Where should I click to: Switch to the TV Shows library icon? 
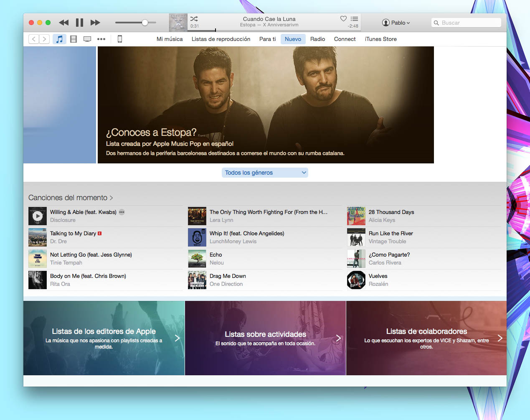point(87,39)
